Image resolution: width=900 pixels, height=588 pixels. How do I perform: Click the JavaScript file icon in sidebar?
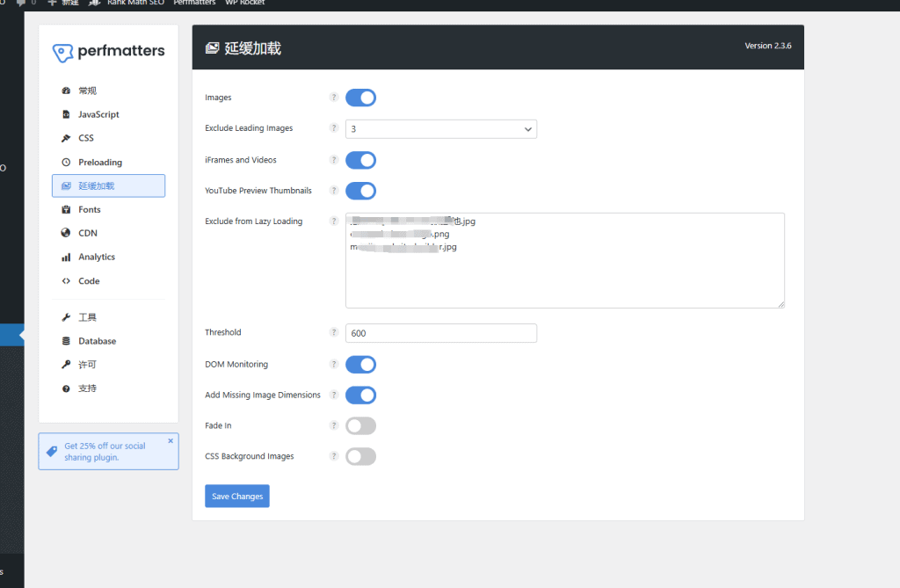(x=66, y=114)
